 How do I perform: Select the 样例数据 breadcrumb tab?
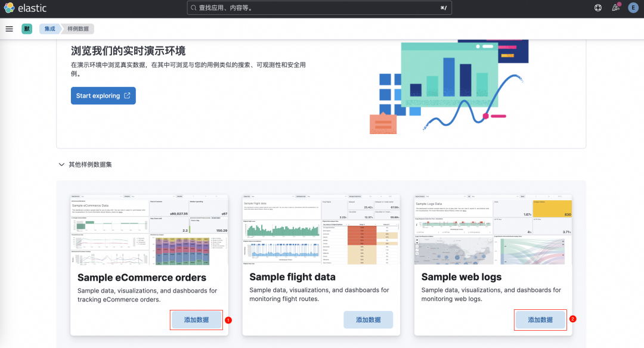tap(78, 28)
